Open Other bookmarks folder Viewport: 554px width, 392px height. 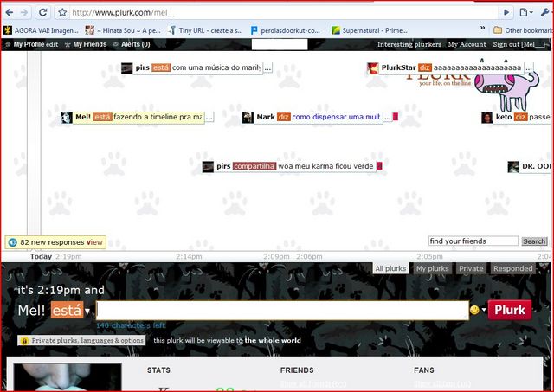[523, 30]
